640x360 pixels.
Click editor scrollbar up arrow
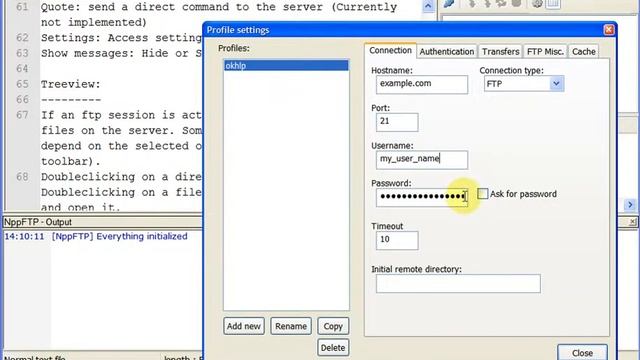pos(428,6)
